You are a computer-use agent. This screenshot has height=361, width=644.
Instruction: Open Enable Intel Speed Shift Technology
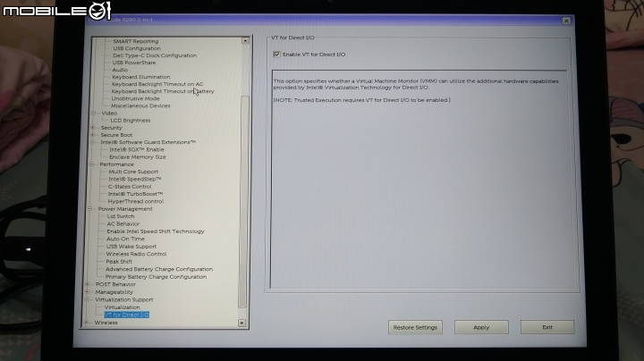(x=156, y=231)
